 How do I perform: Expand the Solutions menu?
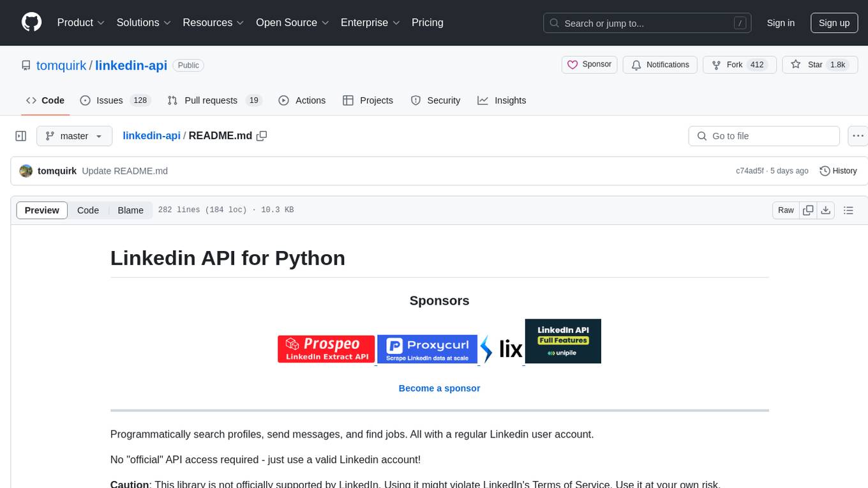[x=144, y=22]
